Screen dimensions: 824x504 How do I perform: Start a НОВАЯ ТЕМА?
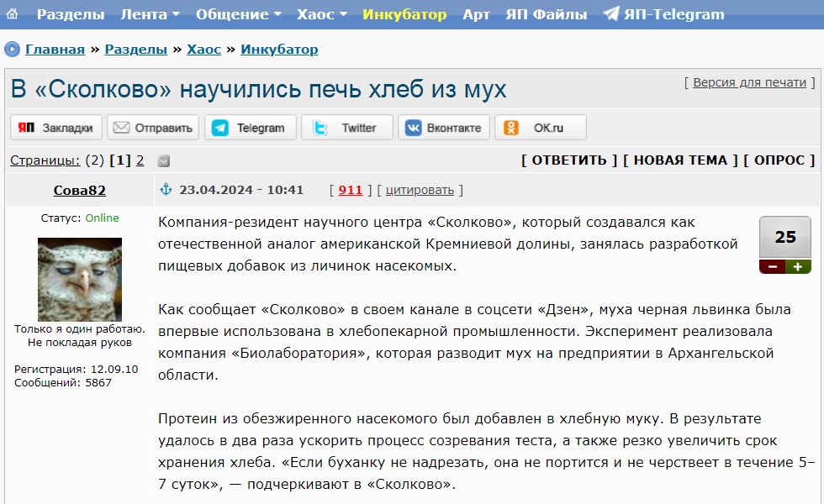[x=680, y=160]
